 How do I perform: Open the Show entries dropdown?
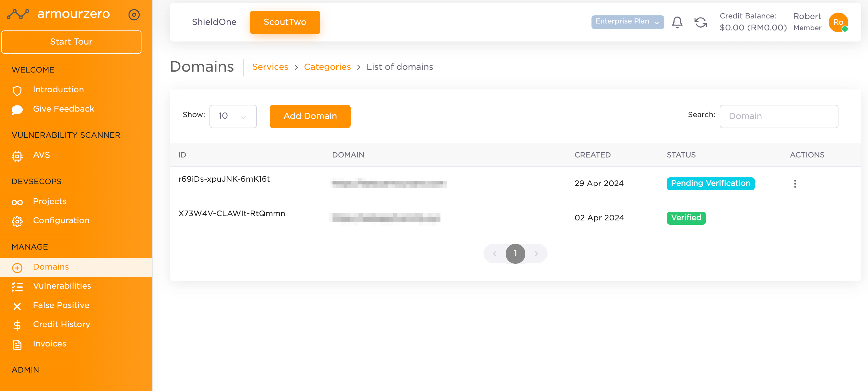(x=233, y=116)
